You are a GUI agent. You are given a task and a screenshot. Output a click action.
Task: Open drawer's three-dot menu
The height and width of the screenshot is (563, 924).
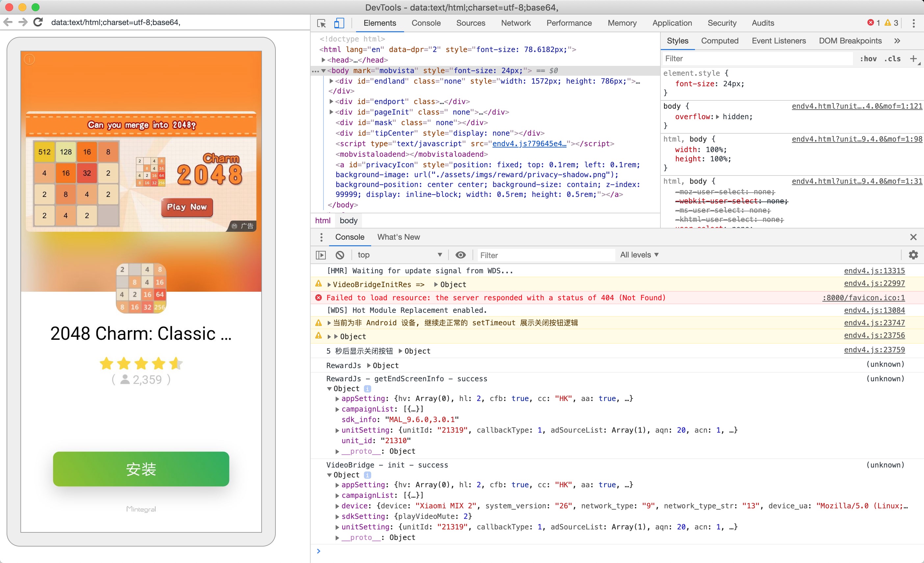[x=321, y=237]
